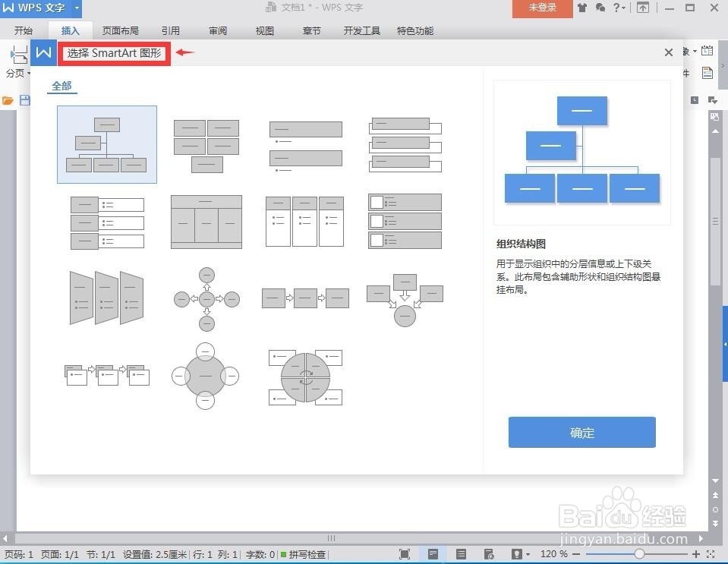Click the 未登录 login button

coord(542,8)
